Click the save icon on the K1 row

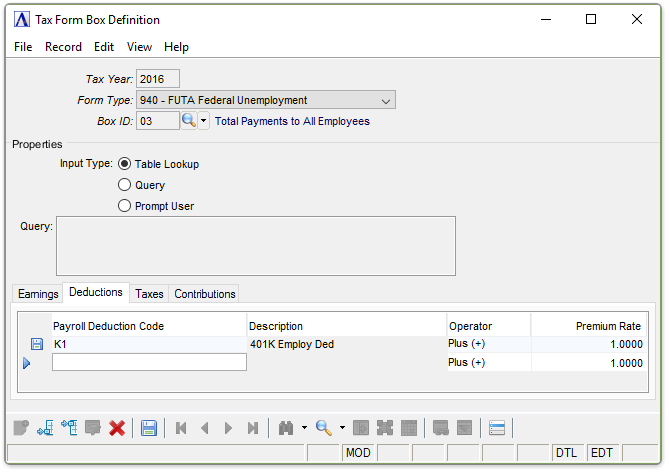click(37, 344)
